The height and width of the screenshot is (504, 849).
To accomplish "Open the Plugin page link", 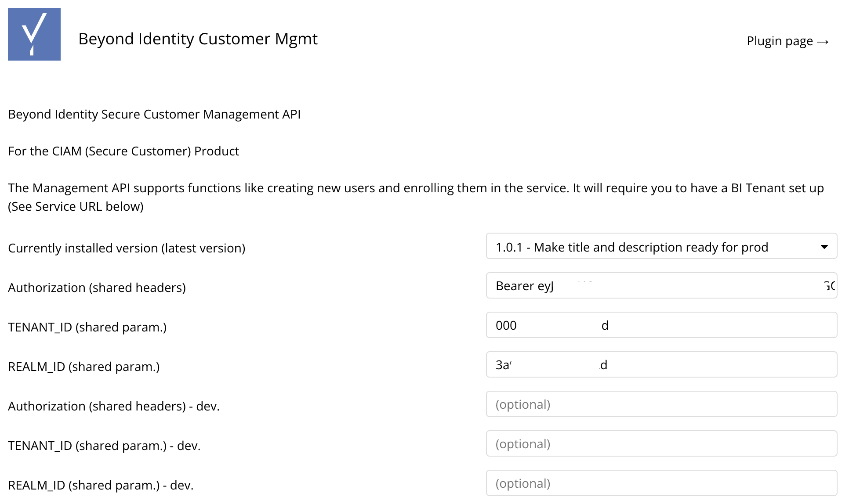I will click(788, 41).
